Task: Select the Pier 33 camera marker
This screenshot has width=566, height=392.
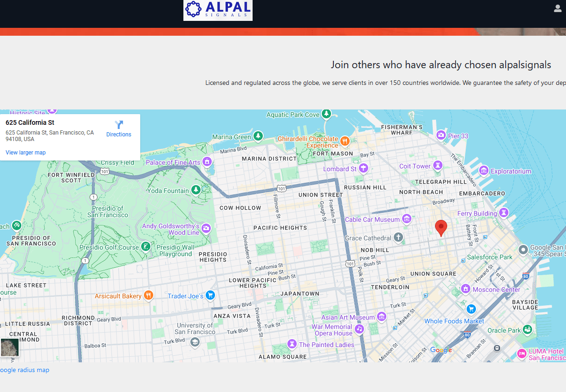Action: point(441,135)
